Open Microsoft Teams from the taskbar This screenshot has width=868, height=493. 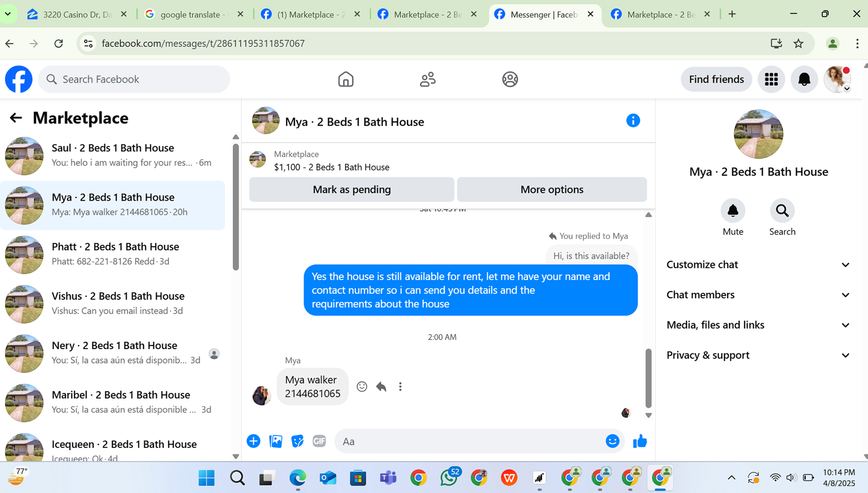[388, 478]
